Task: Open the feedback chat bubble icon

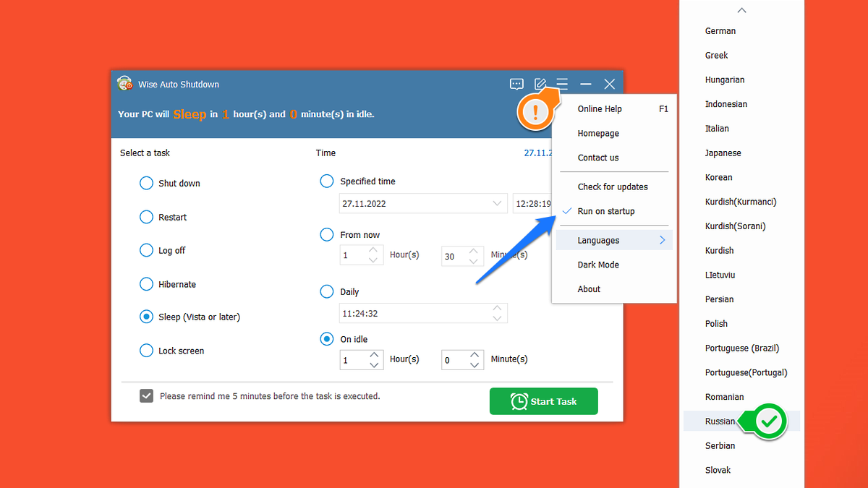Action: pos(516,84)
